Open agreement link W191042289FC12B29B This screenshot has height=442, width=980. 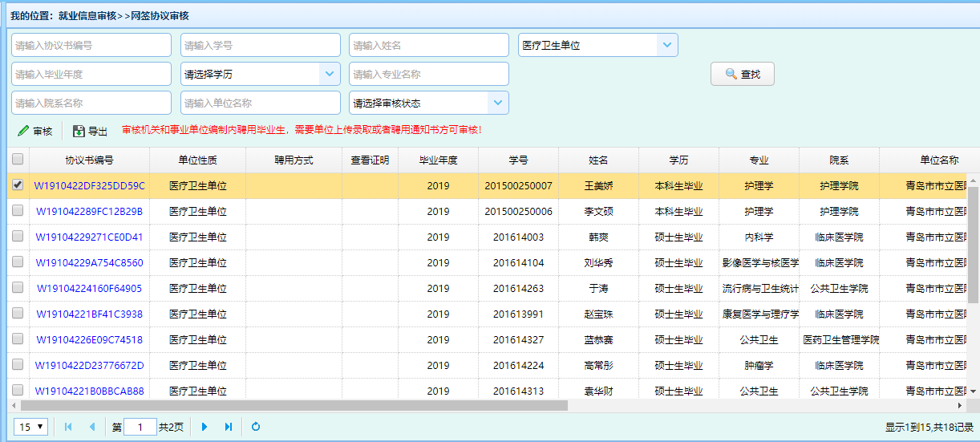coord(89,212)
